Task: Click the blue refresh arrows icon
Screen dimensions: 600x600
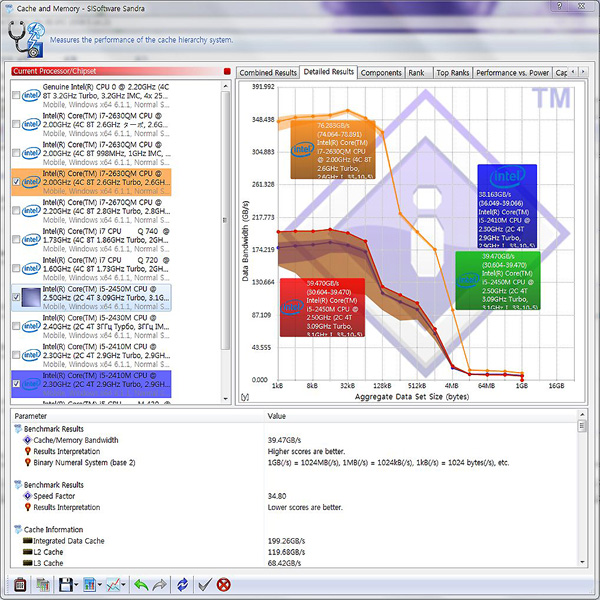Action: click(183, 585)
